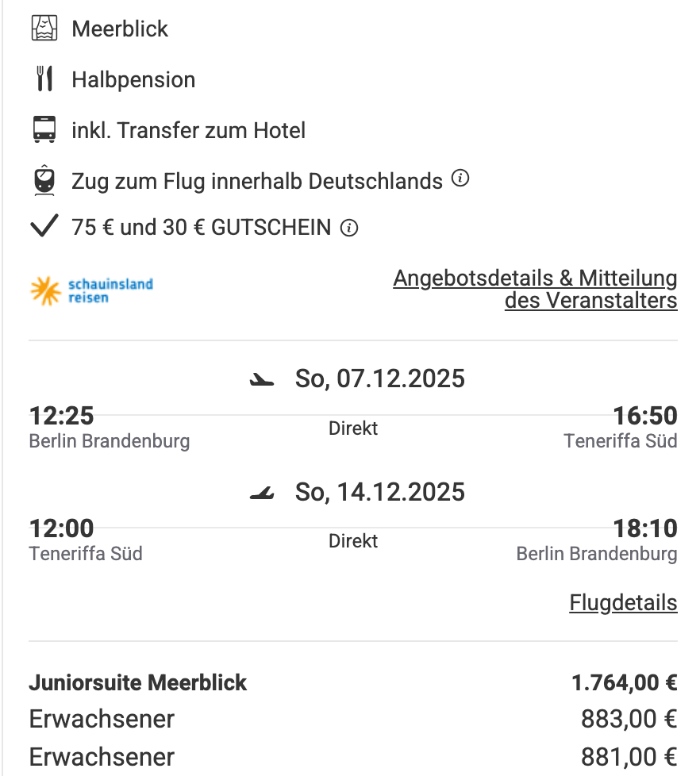Open Angebotsdetails & Mitteilung des Veranstalters
Viewport: 700px width, 776px height.
point(535,290)
